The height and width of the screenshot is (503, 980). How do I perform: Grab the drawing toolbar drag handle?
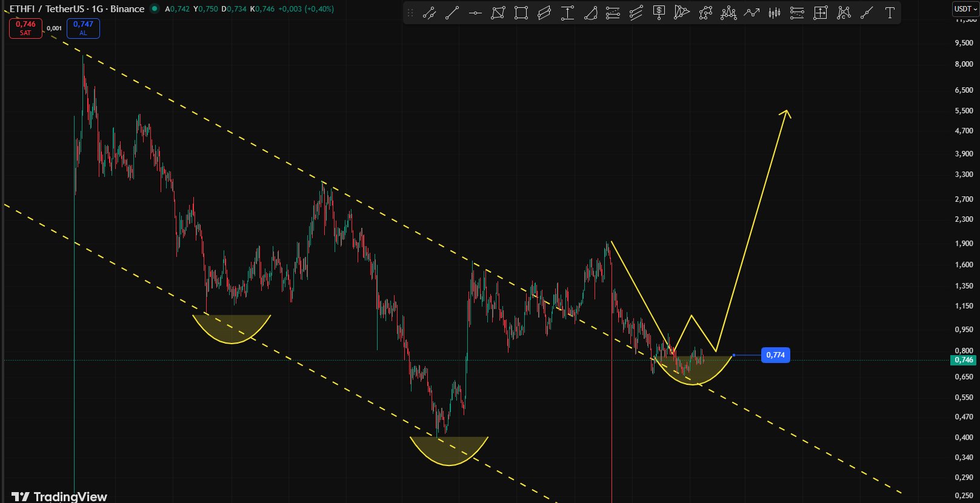click(410, 13)
